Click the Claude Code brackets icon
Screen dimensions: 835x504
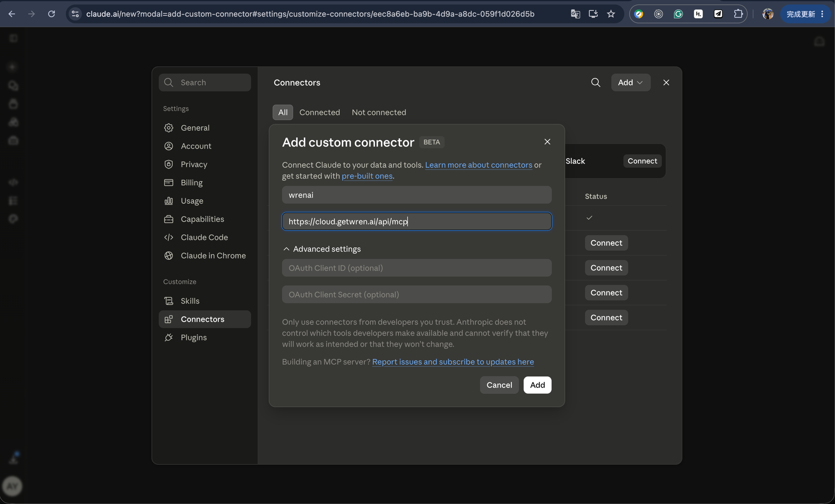click(x=169, y=237)
